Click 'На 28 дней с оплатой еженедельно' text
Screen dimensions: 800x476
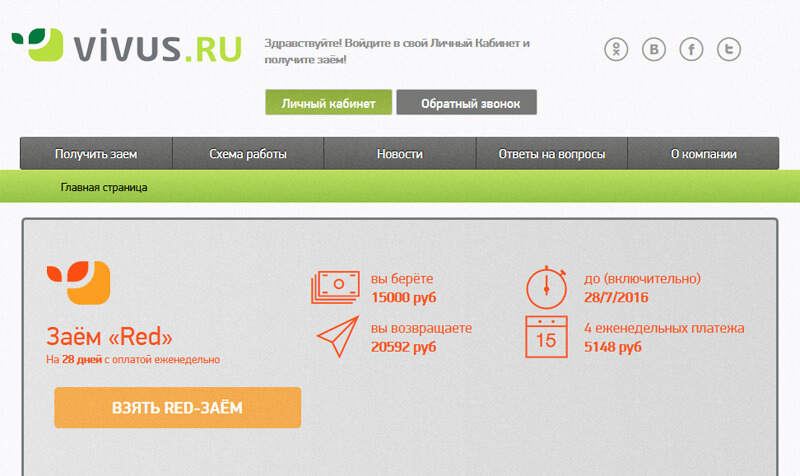pos(133,359)
